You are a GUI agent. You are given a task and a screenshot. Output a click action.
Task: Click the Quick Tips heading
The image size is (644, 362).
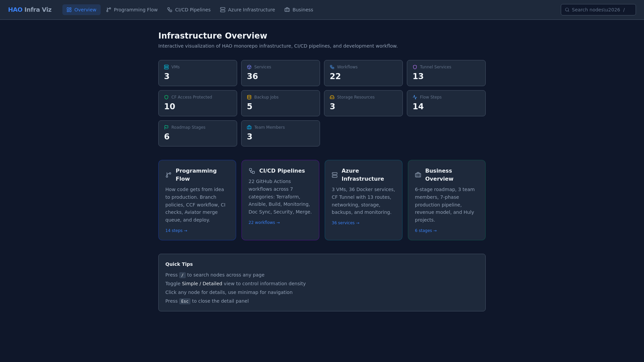pos(179,264)
